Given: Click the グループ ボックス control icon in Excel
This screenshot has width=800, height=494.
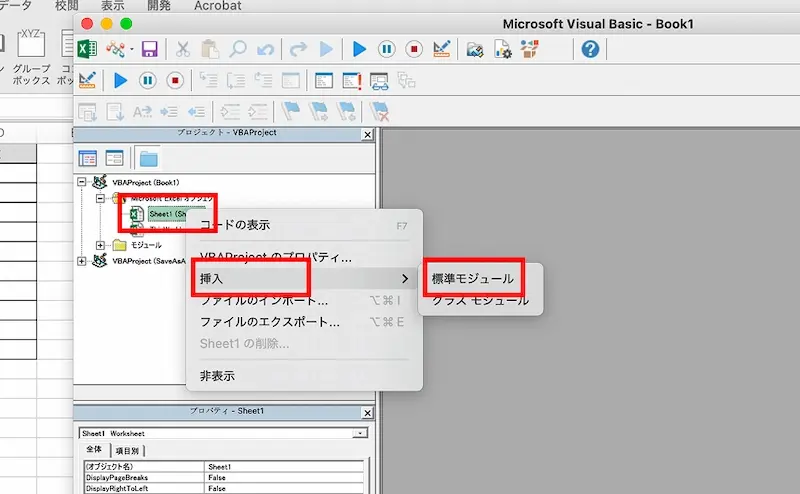Looking at the screenshot, I should (x=31, y=56).
